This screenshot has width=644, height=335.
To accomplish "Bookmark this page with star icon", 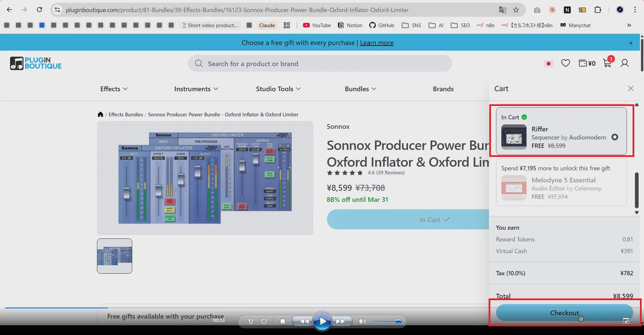I will tap(516, 10).
